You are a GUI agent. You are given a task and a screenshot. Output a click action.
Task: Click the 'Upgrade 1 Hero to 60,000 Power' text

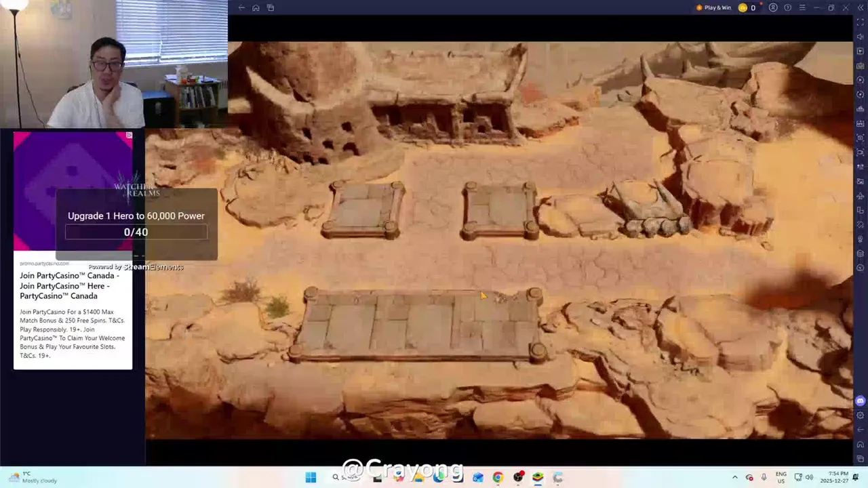[x=136, y=216]
